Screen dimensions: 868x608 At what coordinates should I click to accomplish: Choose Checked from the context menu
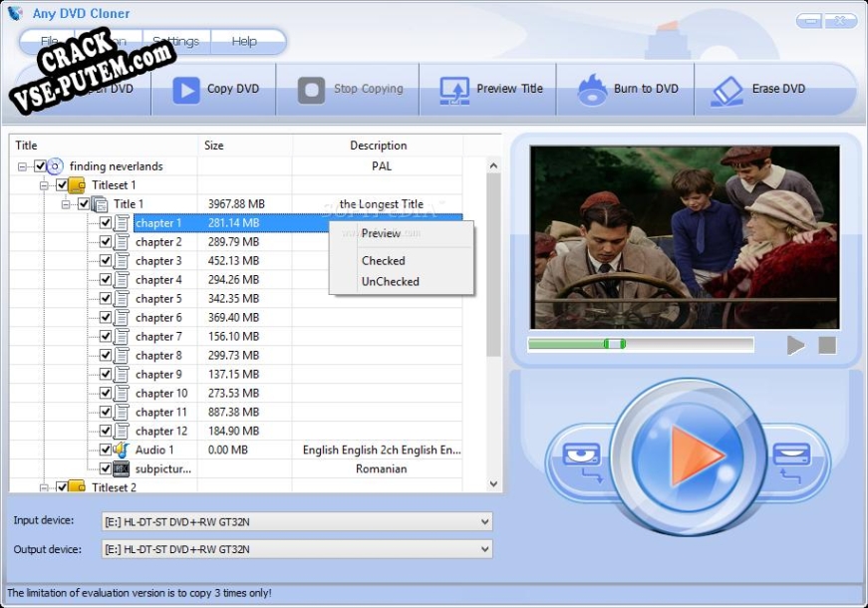click(x=402, y=261)
